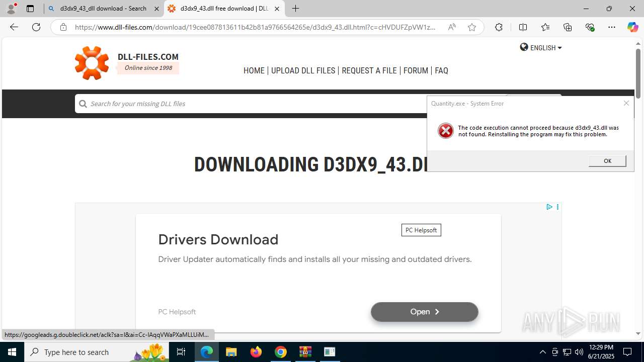The width and height of the screenshot is (644, 362).
Task: Open Task View on the taskbar
Action: pyautogui.click(x=181, y=352)
